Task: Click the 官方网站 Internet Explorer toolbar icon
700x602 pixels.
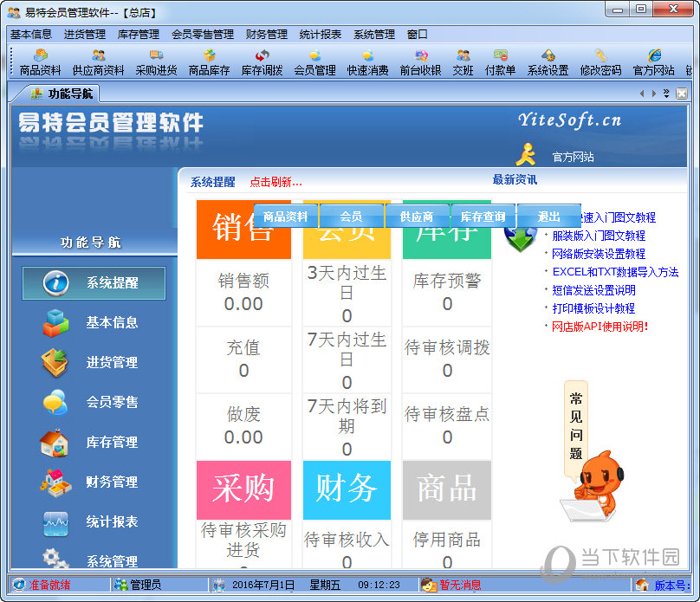Action: [x=654, y=55]
